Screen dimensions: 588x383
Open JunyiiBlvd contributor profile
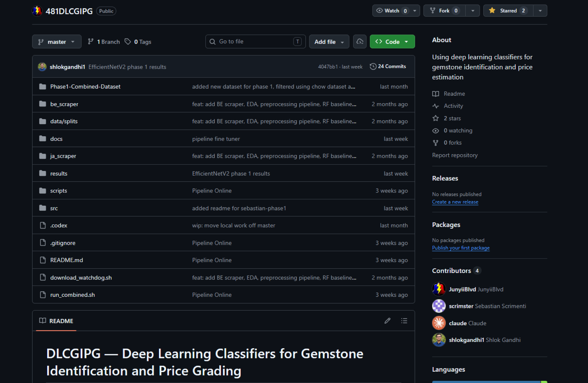point(462,289)
